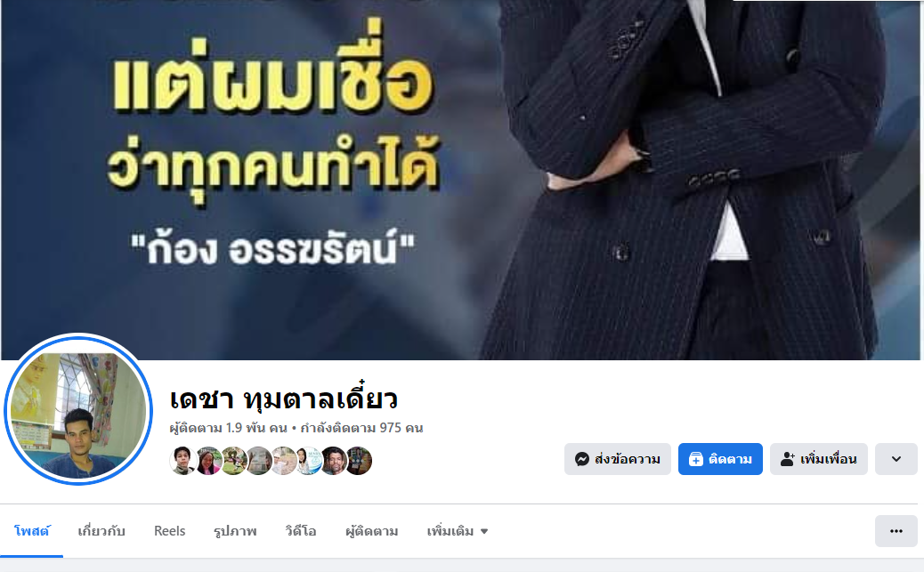Image resolution: width=924 pixels, height=572 pixels.
Task: Open the Reels tab
Action: (x=170, y=531)
